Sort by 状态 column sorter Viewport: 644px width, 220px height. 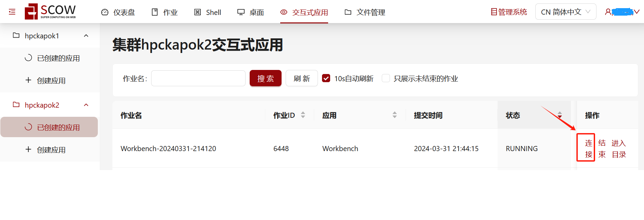coord(560,115)
